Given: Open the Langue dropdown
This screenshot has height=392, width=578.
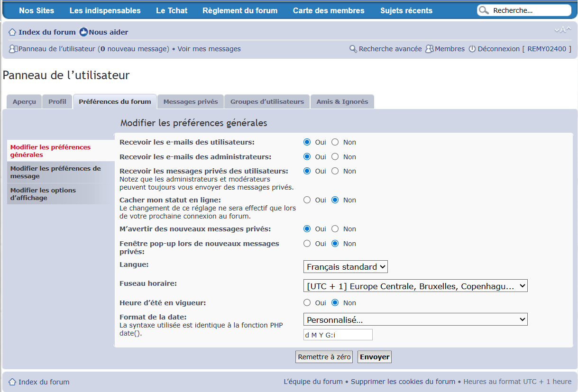Looking at the screenshot, I should click(346, 267).
